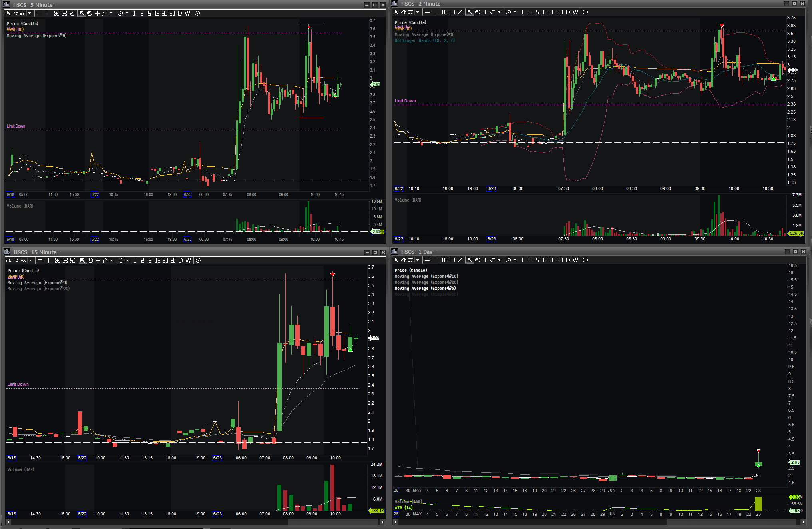
Task: Zoom in on the 15 Minute chart
Action: pos(58,260)
